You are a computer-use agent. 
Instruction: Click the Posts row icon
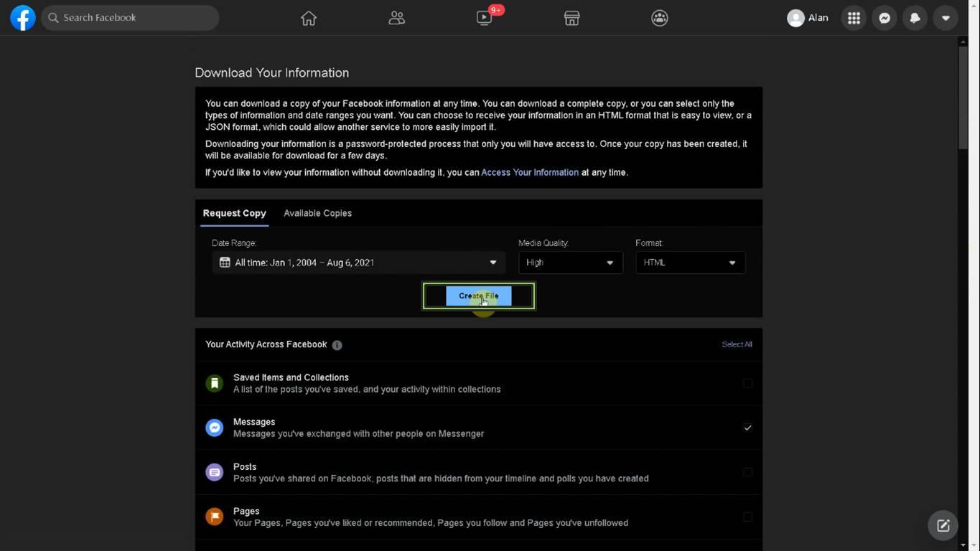(214, 472)
